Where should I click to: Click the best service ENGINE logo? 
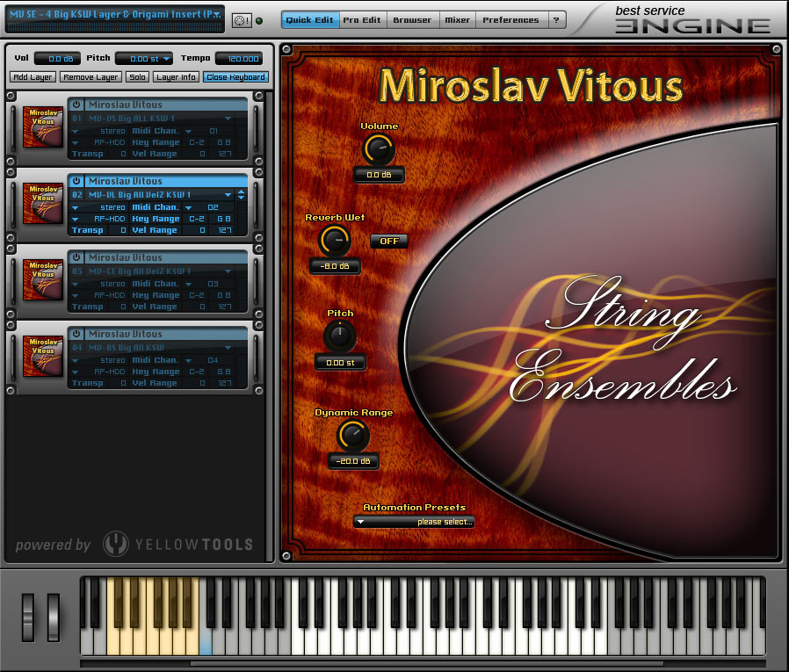[x=691, y=20]
